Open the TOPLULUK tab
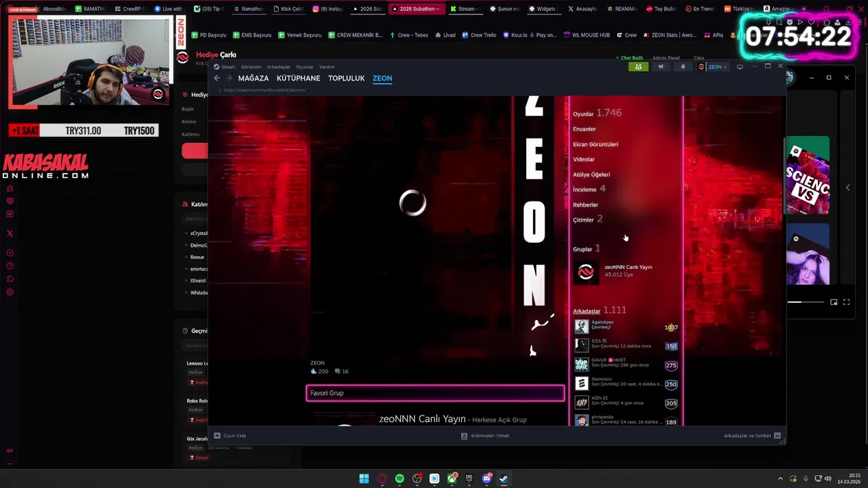Viewport: 868px width, 488px height. (x=347, y=78)
